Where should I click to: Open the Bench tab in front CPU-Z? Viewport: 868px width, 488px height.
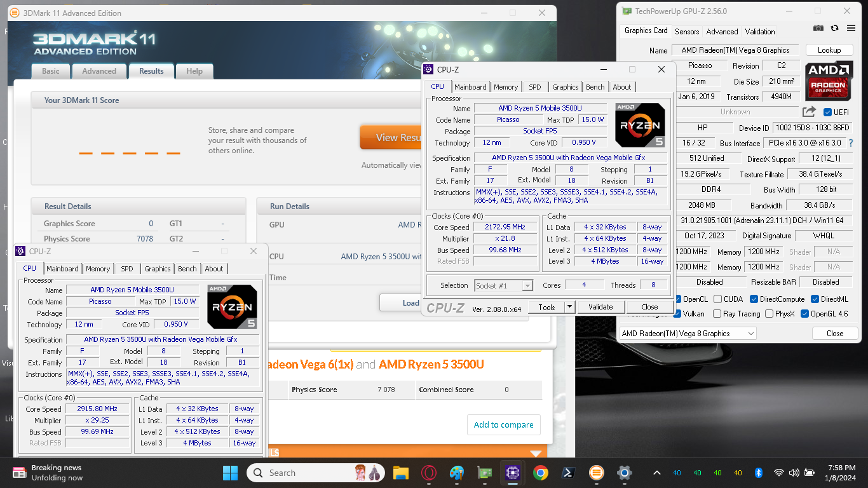tap(595, 87)
